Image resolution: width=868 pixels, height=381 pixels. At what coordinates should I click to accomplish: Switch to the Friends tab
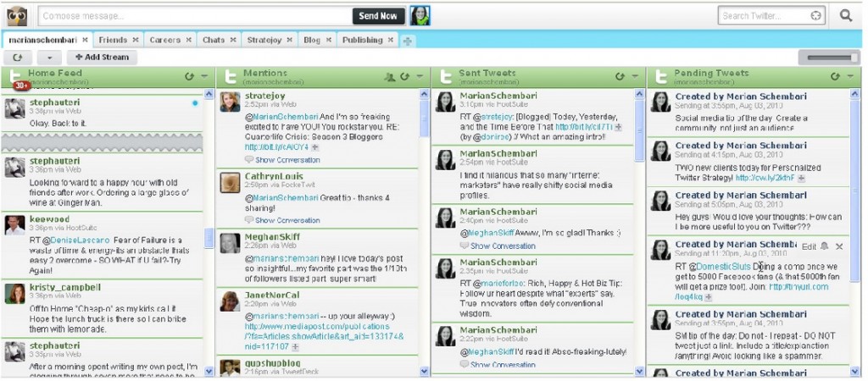coord(113,40)
